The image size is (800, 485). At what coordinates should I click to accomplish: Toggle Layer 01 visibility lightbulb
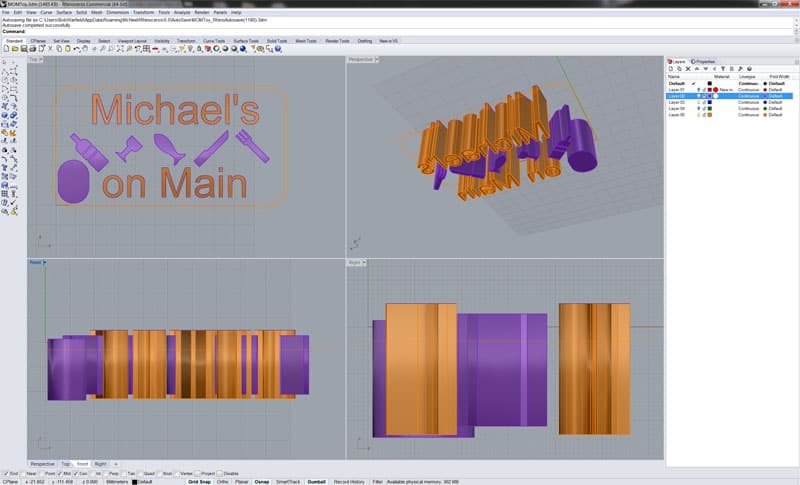698,90
